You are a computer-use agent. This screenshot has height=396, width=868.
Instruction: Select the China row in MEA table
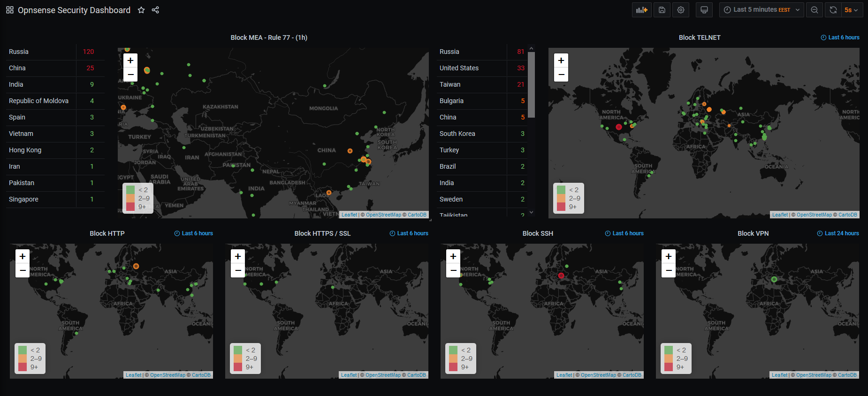pyautogui.click(x=55, y=68)
